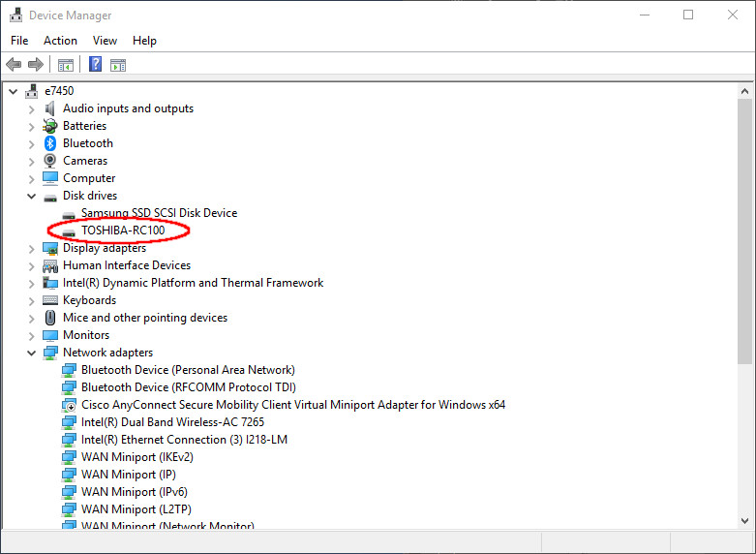Image resolution: width=756 pixels, height=554 pixels.
Task: Collapse the Disk drives category
Action: click(x=31, y=196)
